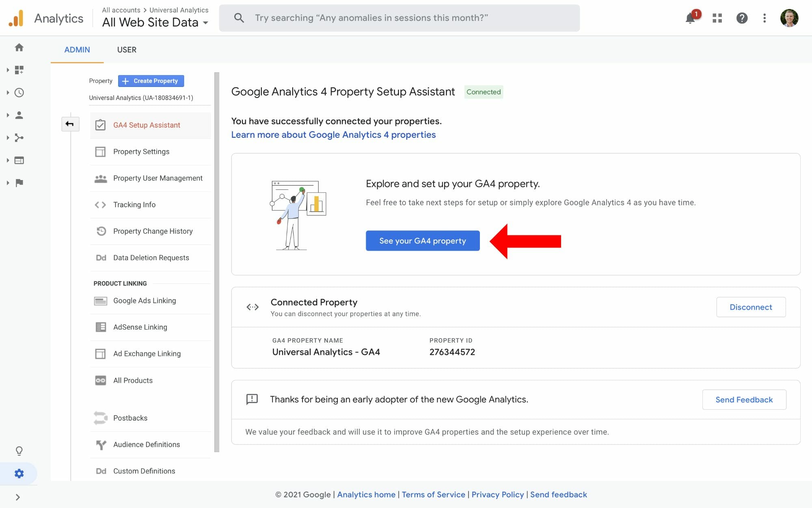The width and height of the screenshot is (812, 508).
Task: Click the Universal Analytics - GA4 property name
Action: [326, 352]
